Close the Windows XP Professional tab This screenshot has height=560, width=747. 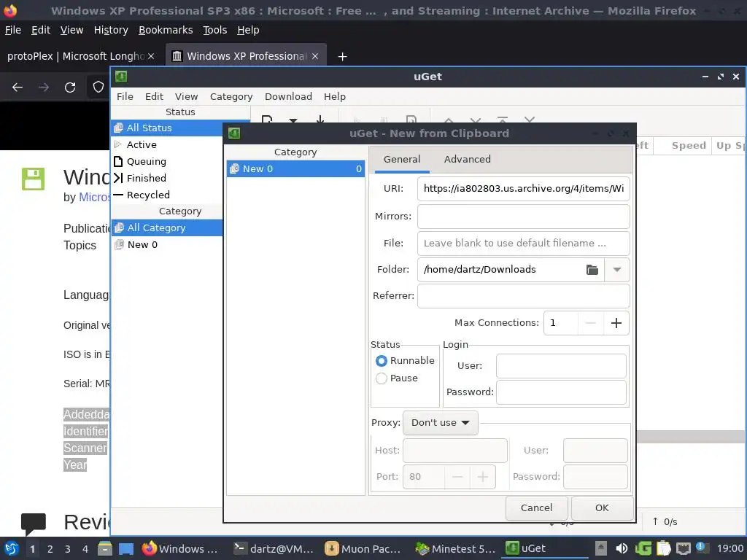[315, 56]
